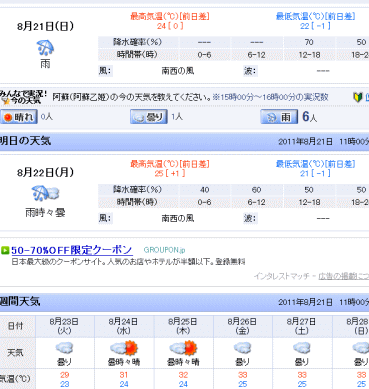The image size is (369, 389).
Task: Click the beginner leaf mark icon
Action: pyautogui.click(x=358, y=97)
